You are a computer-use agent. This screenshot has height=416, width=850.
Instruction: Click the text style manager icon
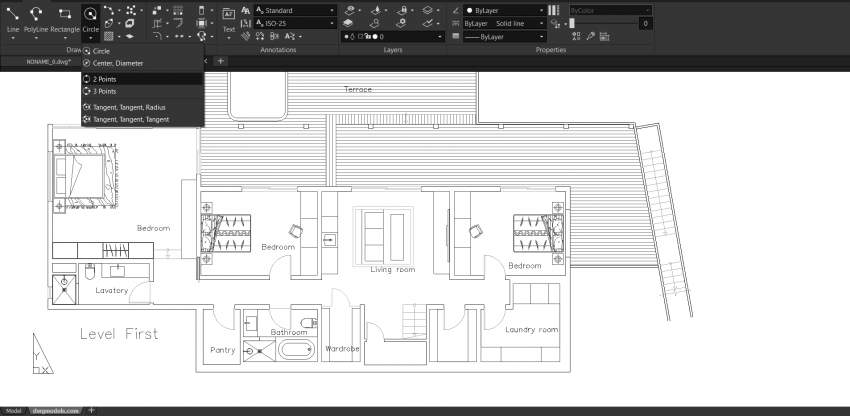point(246,10)
